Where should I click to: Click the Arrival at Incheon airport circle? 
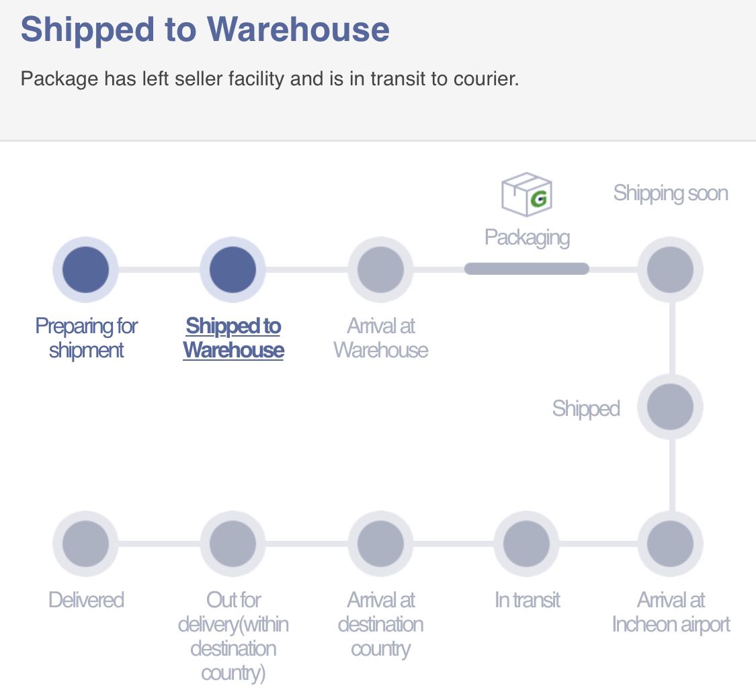pos(670,543)
